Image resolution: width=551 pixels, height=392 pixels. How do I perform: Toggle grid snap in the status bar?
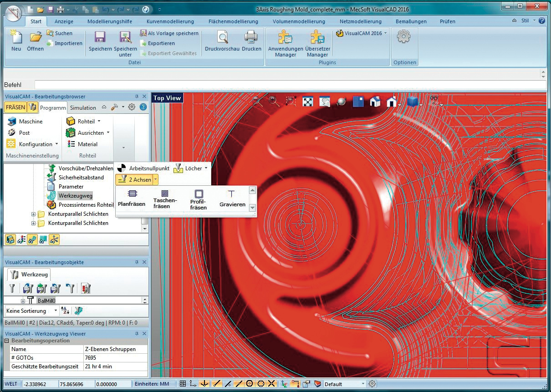point(183,384)
